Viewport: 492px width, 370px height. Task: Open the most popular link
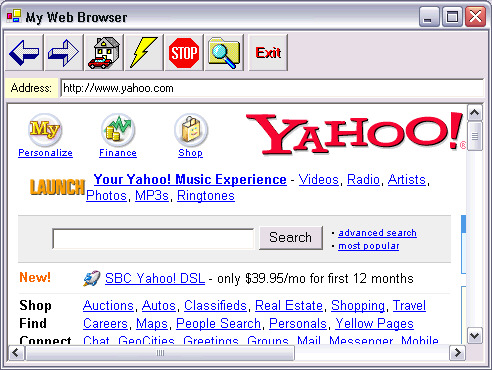point(369,246)
